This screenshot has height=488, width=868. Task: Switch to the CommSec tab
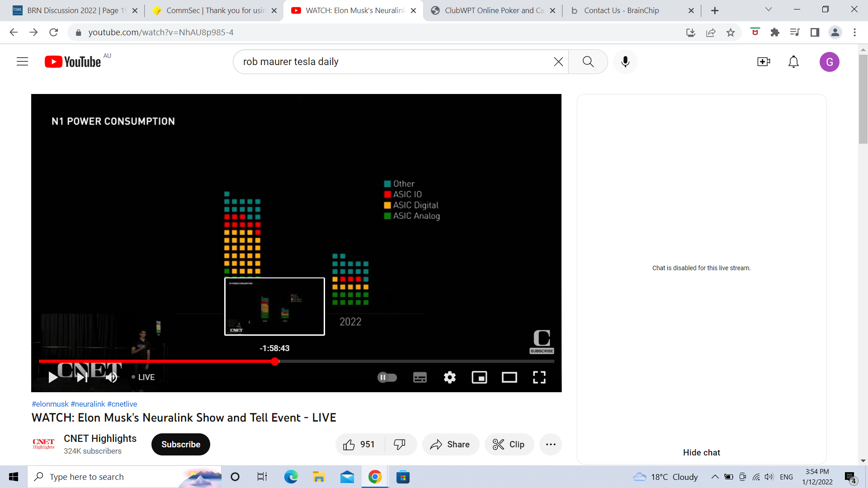214,10
